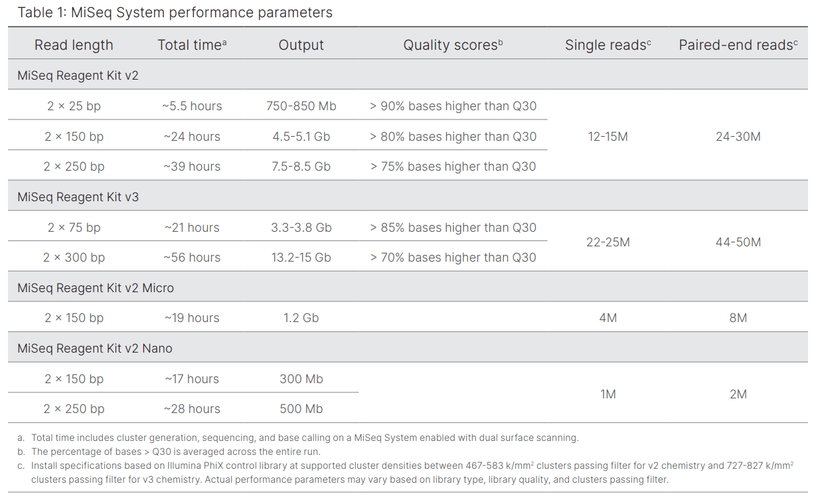
Task: Select the 'MiSeq Reagent Kit v2' section row
Action: click(x=78, y=76)
